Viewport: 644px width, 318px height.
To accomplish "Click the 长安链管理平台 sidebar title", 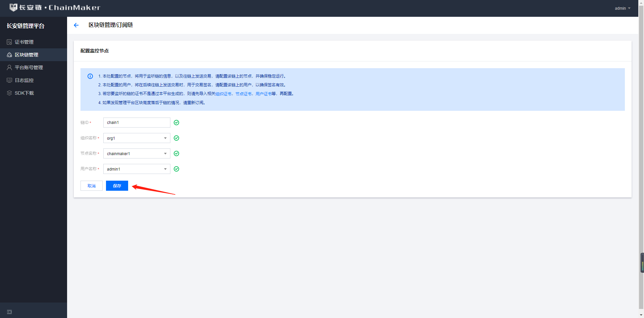I will tap(25, 26).
